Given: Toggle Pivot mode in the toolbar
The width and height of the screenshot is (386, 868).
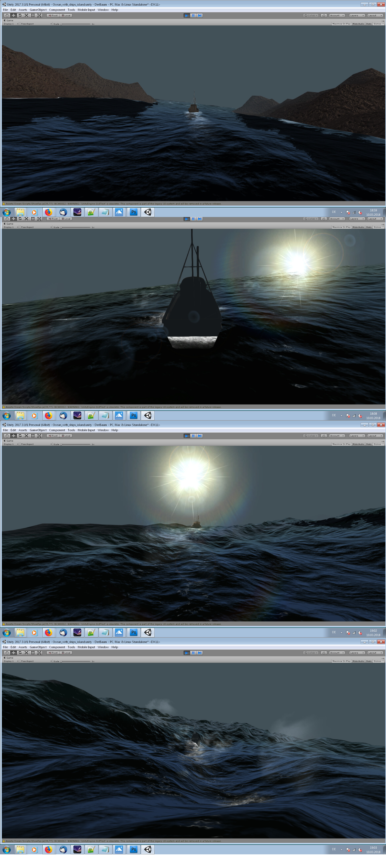Looking at the screenshot, I should coord(53,15).
